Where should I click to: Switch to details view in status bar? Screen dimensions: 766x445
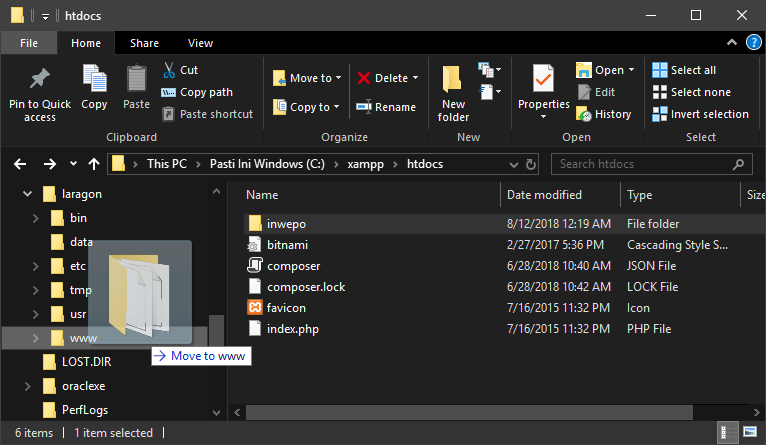pyautogui.click(x=727, y=433)
